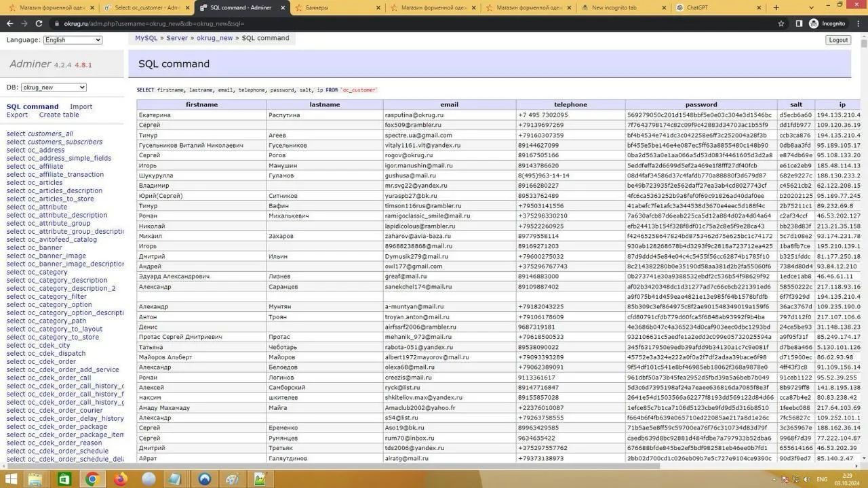The height and width of the screenshot is (488, 868).
Task: Click the Create table link
Action: tap(59, 115)
